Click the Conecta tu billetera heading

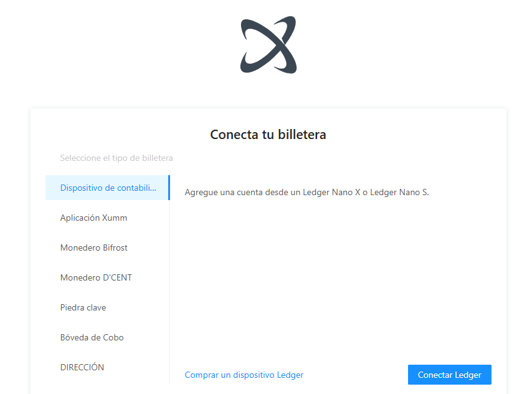268,135
